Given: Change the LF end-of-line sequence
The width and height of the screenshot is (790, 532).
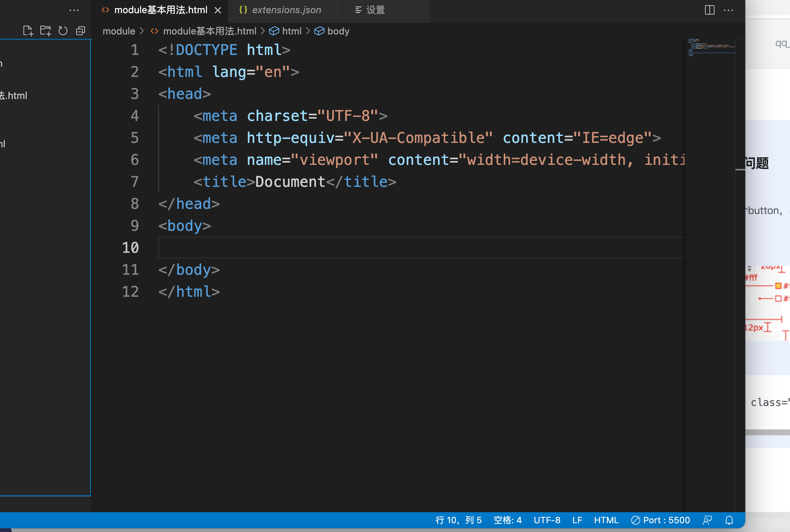Looking at the screenshot, I should click(577, 520).
